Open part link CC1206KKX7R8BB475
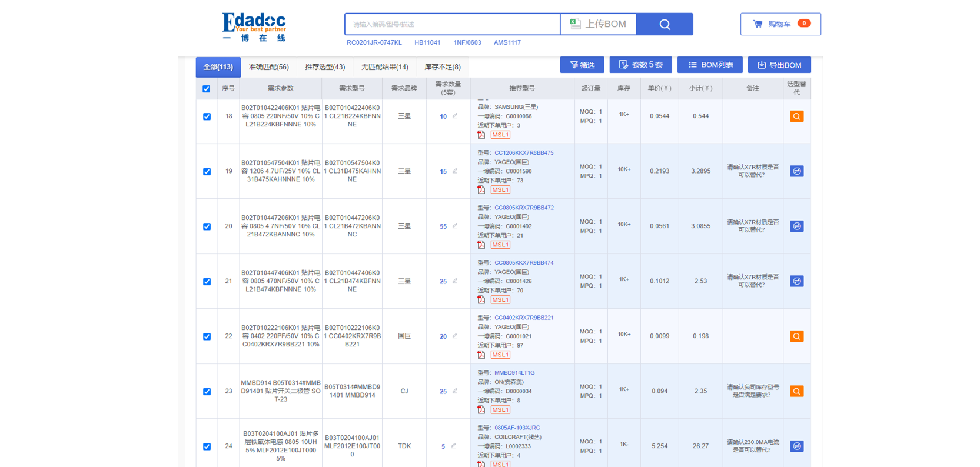The height and width of the screenshot is (467, 980). coord(524,153)
